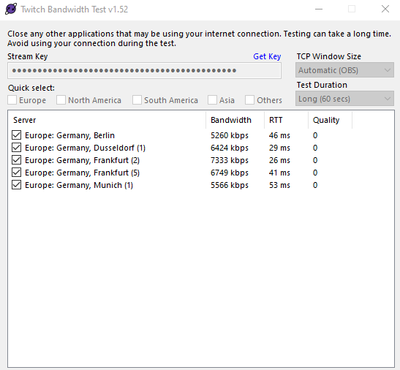Select the 'Europe: Germany, Dusseldorf (1)' row text
The width and height of the screenshot is (400, 370).
(85, 148)
